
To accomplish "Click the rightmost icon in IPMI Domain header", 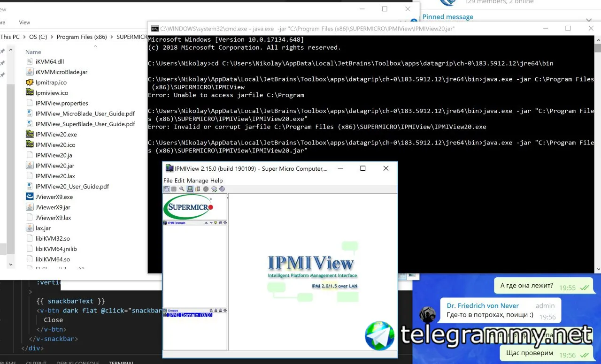I will point(225,223).
